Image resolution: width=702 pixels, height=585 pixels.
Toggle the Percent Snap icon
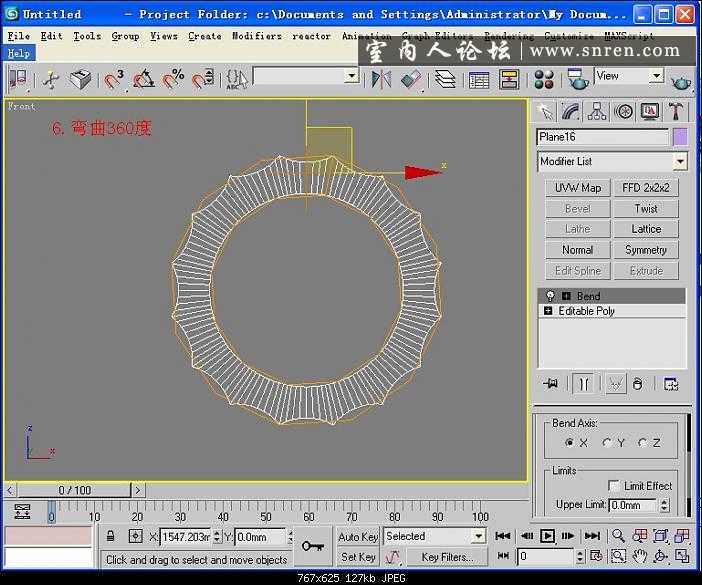173,79
